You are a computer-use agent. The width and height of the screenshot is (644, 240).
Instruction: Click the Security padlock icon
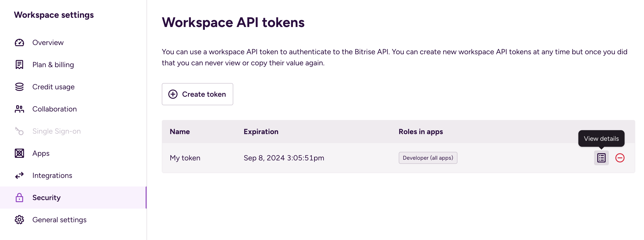click(19, 197)
